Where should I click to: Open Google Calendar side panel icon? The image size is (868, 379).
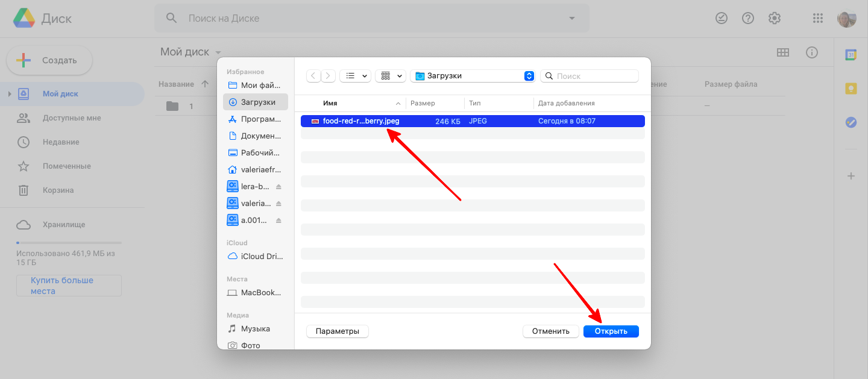click(851, 55)
